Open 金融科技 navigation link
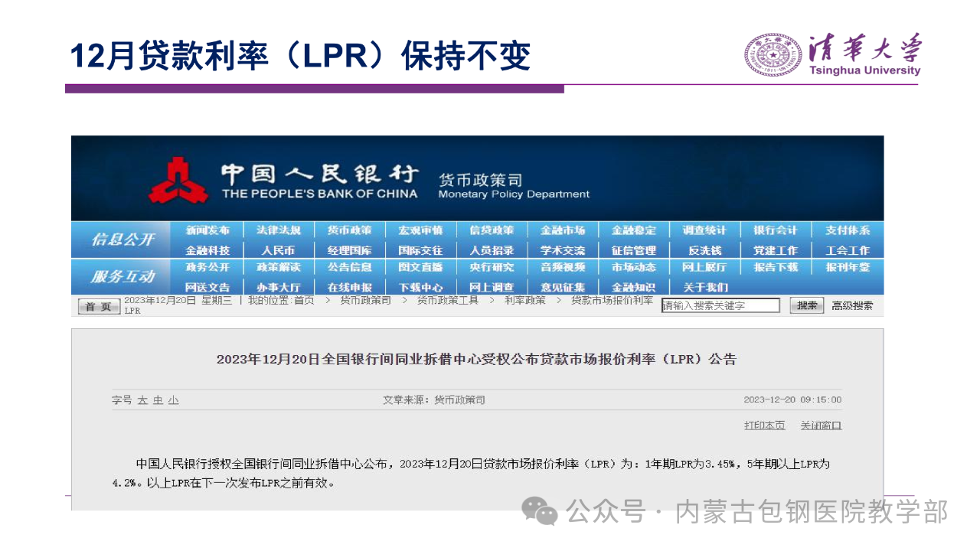Image resolution: width=980 pixels, height=551 pixels. point(207,250)
